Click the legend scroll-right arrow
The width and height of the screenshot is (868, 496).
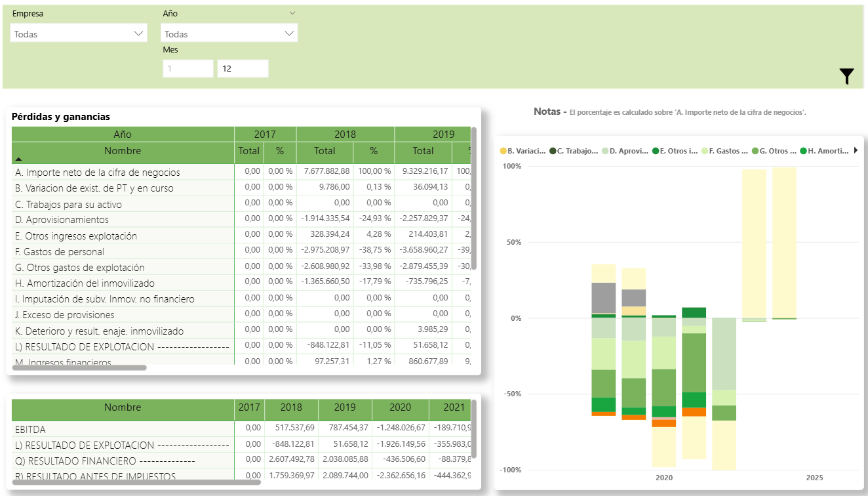(856, 151)
